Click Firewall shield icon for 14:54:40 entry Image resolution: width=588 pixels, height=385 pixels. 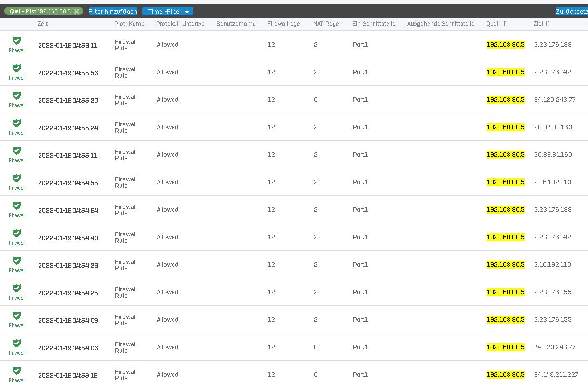[17, 233]
